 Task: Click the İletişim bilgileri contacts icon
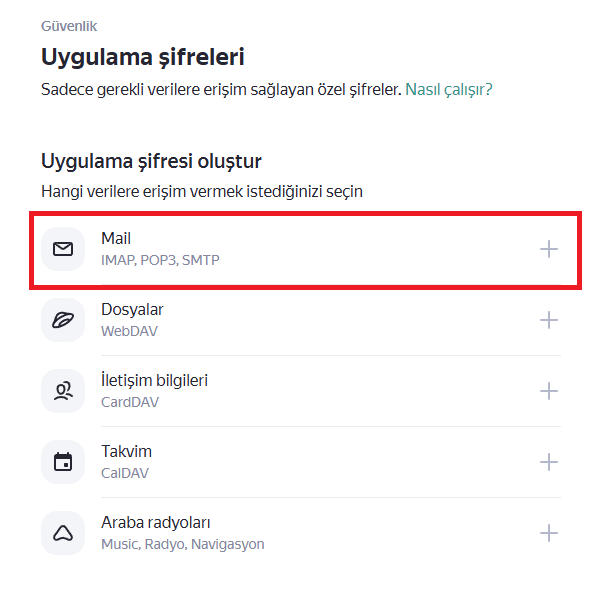tap(63, 391)
